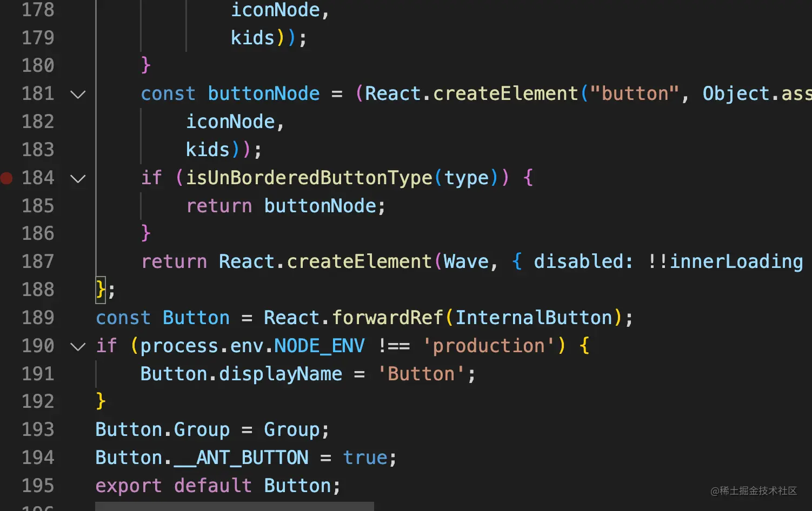Viewport: 812px width, 511px height.
Task: Add a breakpoint next to line 190
Action: pos(7,346)
